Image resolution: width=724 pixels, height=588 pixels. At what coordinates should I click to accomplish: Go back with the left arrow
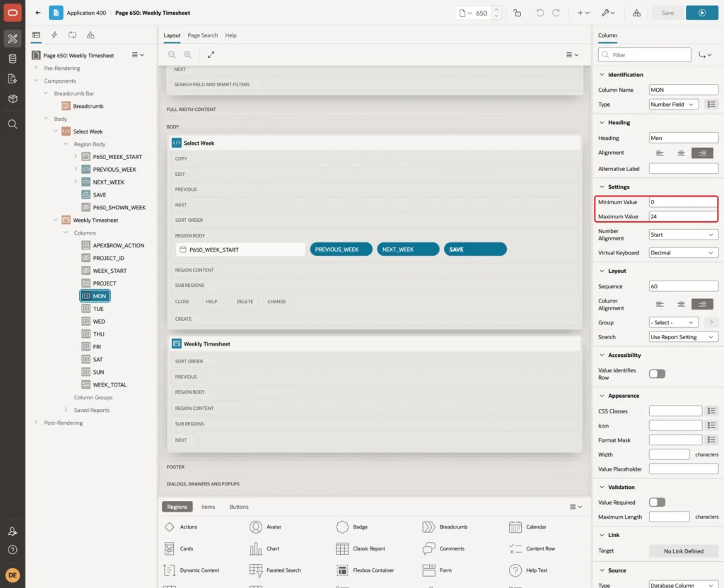pos(38,13)
